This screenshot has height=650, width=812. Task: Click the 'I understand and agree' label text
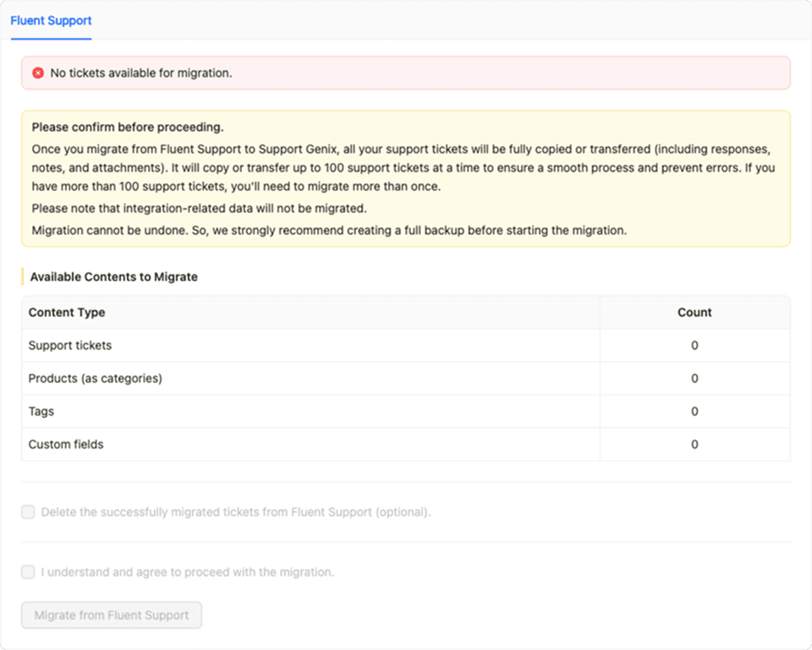tap(188, 572)
